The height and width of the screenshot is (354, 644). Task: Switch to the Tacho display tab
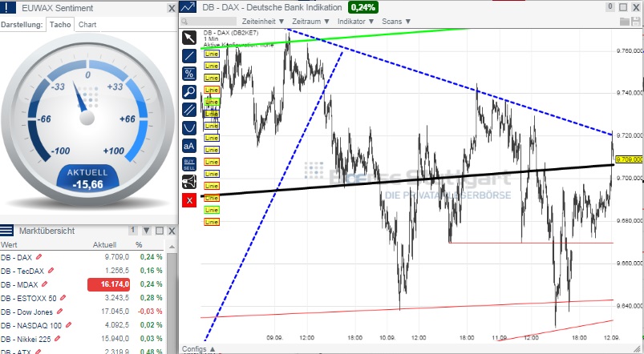coord(60,24)
